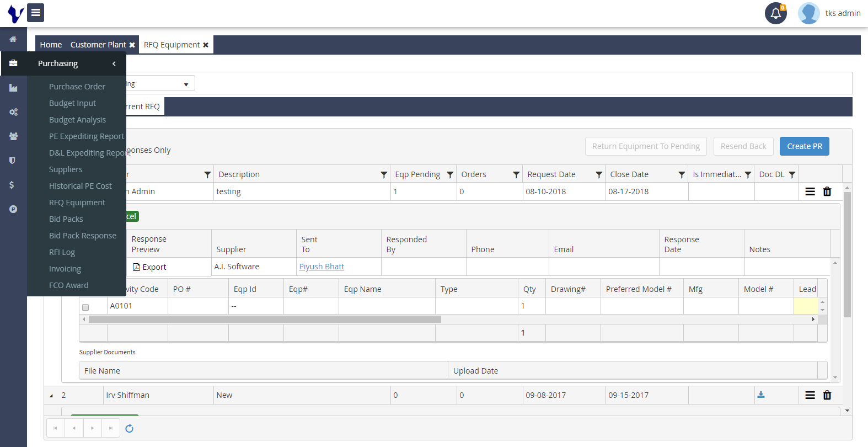Viewport: 868px width, 447px height.
Task: Open the Home icon in the sidebar
Action: point(13,39)
